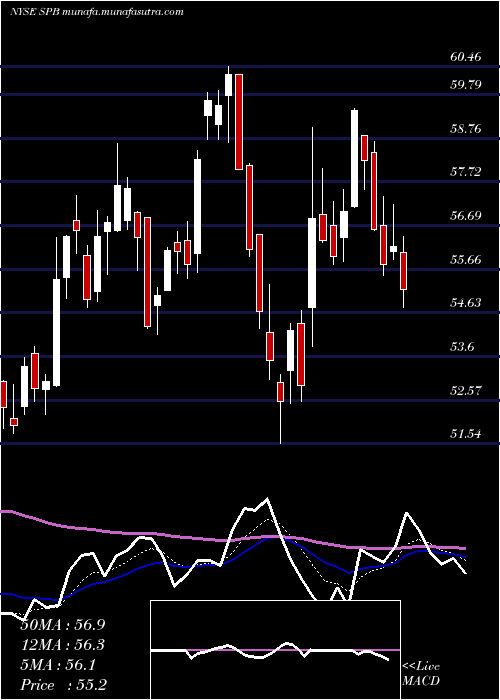Click the 12MA : 56.3 reading
Viewport: 500px width, 700px height.
point(63,645)
